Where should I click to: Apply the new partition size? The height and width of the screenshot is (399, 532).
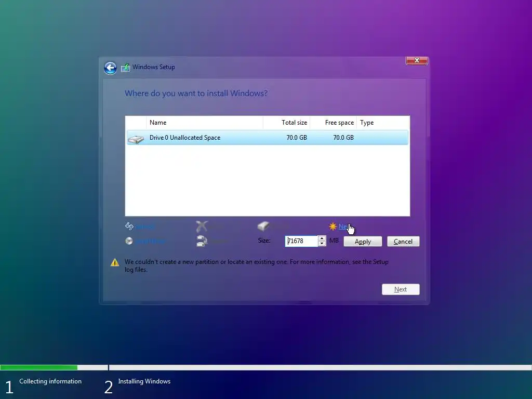(x=363, y=241)
